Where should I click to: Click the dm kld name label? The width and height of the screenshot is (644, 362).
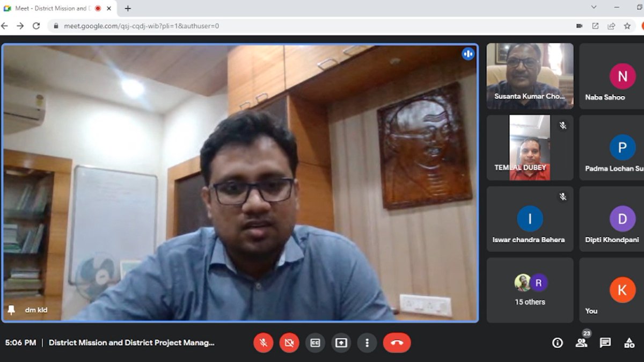(x=36, y=310)
